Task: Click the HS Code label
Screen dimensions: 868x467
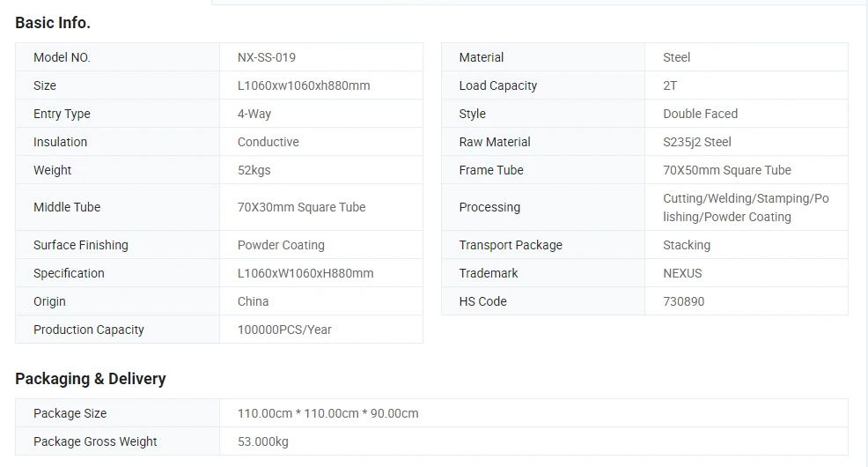Action: point(482,302)
